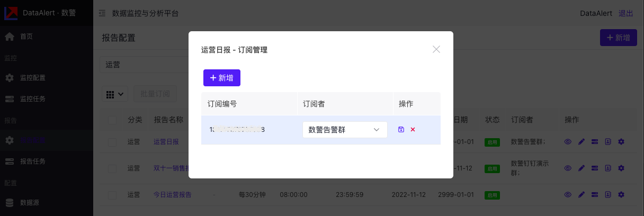Screen dimensions: 644x216
Task: Open tasks icon for 数警告警群 row
Action: [x=595, y=142]
